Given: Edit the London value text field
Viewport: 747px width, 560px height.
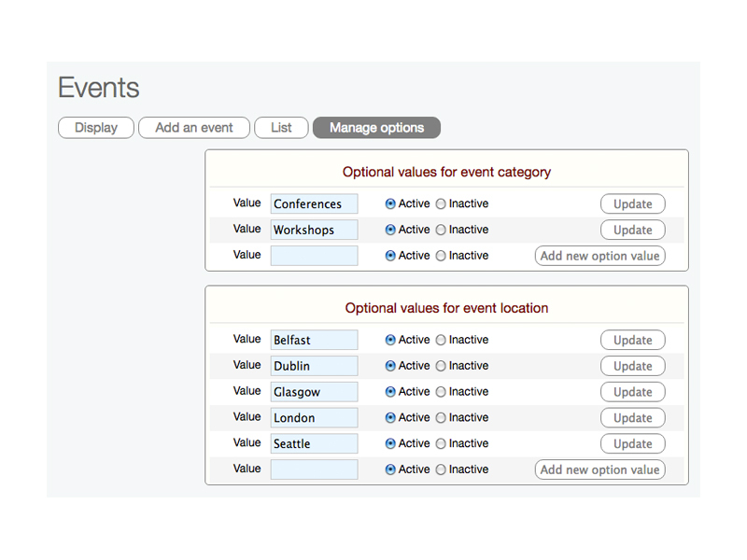Looking at the screenshot, I should click(314, 418).
